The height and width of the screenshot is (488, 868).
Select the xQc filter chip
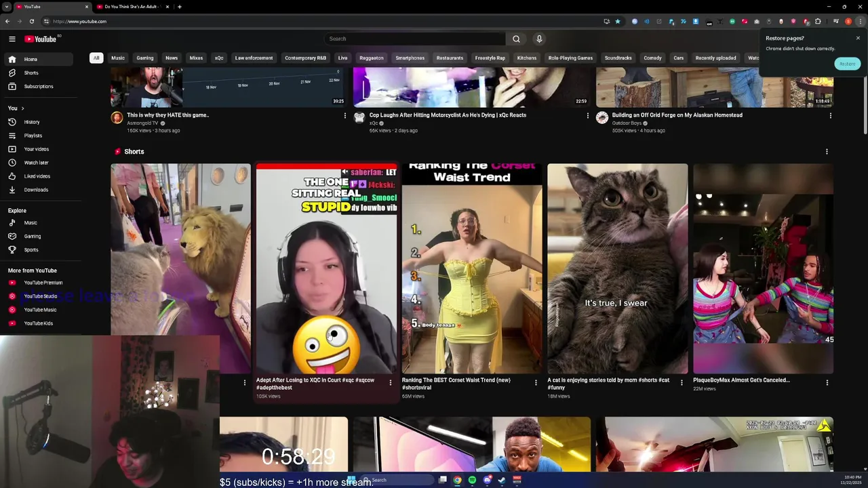click(x=219, y=58)
